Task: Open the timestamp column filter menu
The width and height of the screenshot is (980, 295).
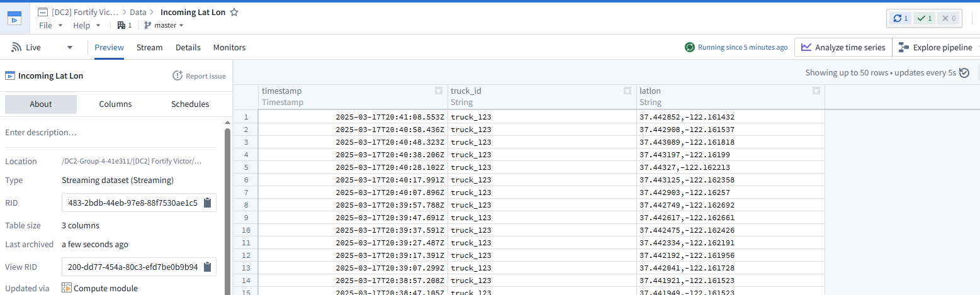Action: coord(439,91)
